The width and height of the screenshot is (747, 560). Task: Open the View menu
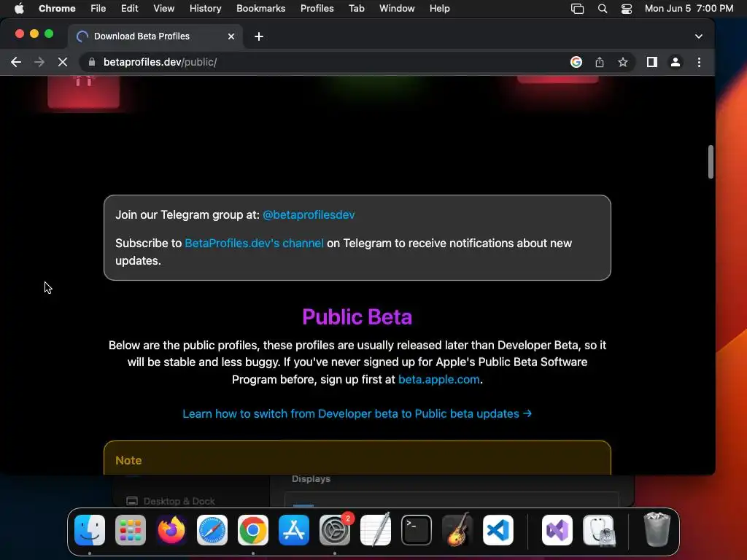(163, 8)
